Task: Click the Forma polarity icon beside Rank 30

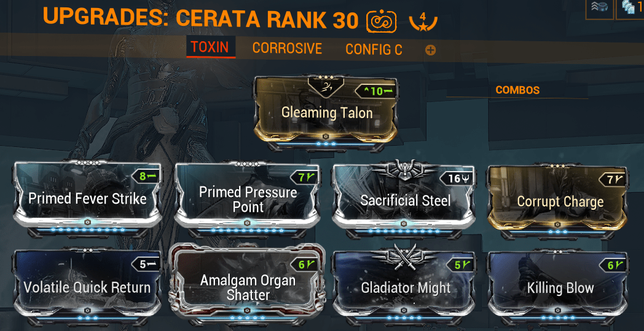Action: click(x=381, y=22)
